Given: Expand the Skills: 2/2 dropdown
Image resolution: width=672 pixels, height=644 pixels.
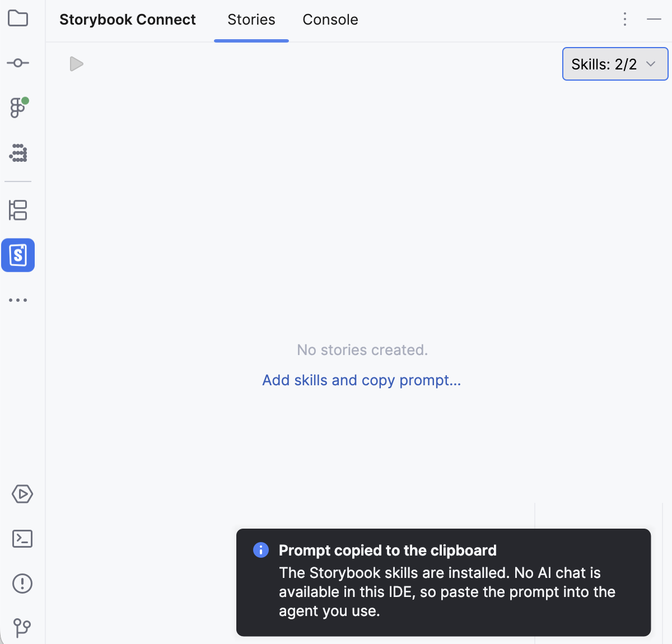Looking at the screenshot, I should coord(615,64).
